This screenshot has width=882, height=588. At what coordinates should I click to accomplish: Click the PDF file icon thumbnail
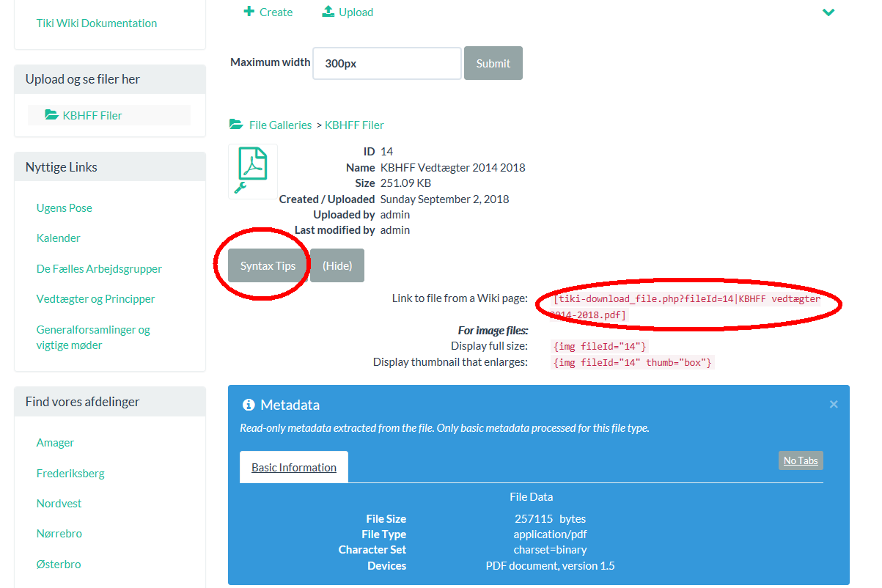tap(253, 170)
